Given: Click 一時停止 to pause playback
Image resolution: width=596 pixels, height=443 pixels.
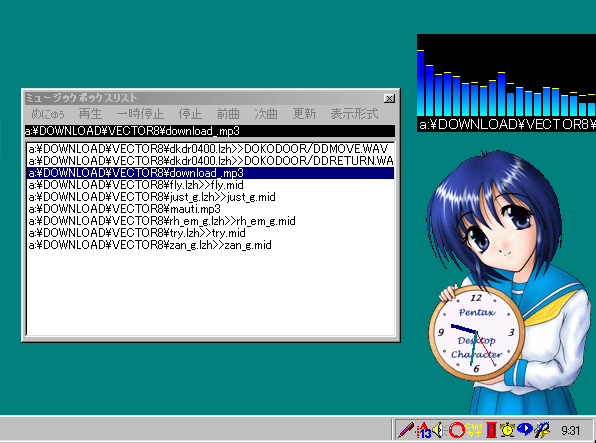Looking at the screenshot, I should 140,114.
